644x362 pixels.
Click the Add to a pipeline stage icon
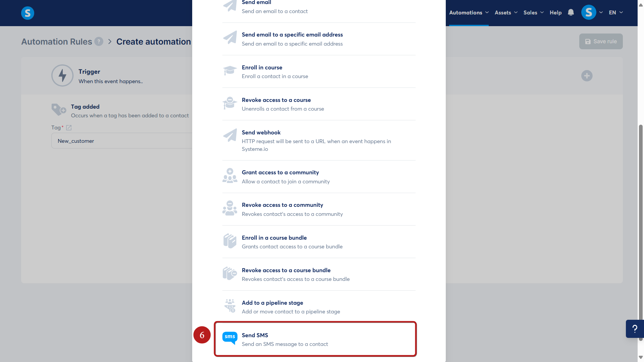[x=230, y=306]
